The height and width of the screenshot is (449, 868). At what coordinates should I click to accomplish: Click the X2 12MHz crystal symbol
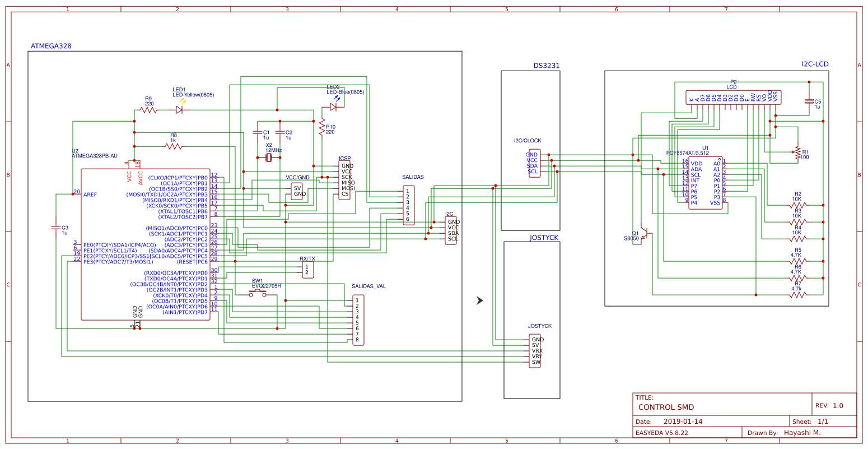tap(268, 158)
